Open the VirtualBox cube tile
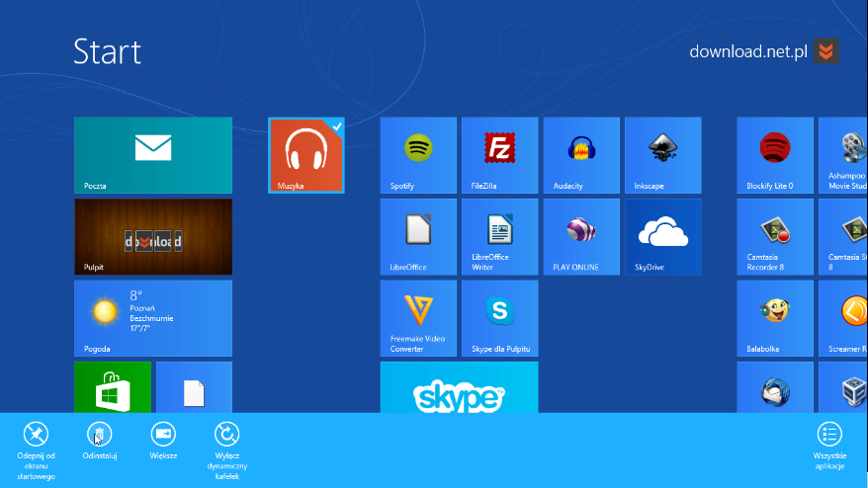The height and width of the screenshot is (488, 868). click(x=843, y=387)
